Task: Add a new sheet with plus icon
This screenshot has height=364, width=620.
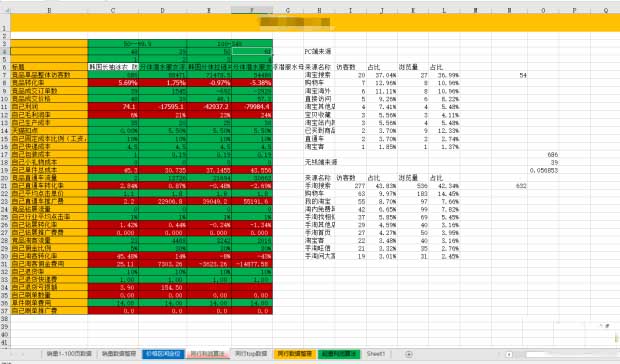Action: click(x=409, y=354)
